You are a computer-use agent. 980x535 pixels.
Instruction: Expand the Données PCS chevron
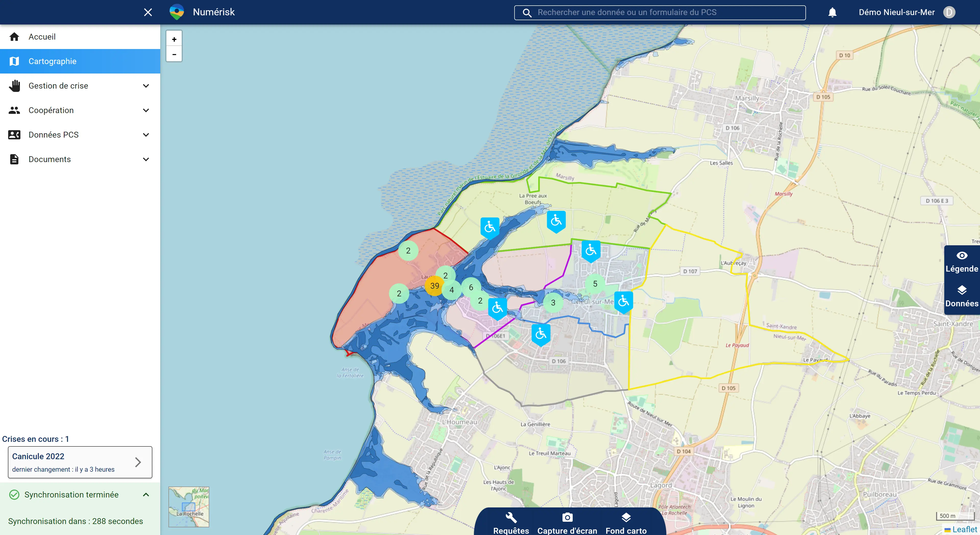point(146,135)
